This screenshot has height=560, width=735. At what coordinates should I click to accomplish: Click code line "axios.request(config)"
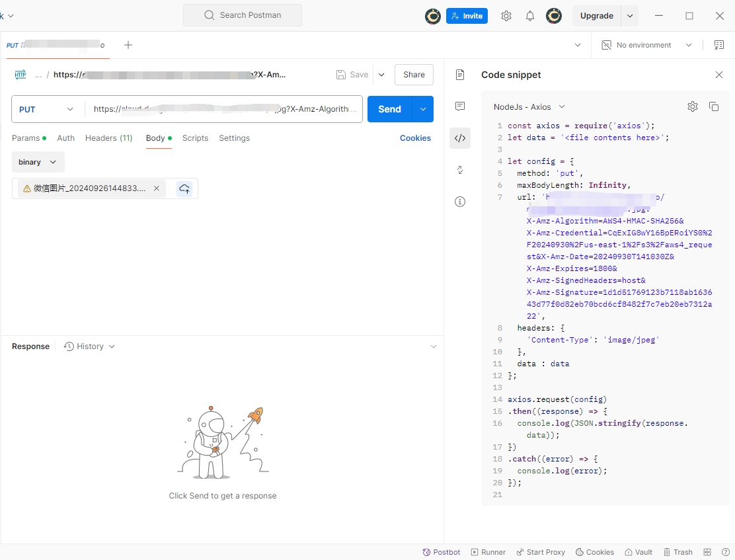[557, 399]
